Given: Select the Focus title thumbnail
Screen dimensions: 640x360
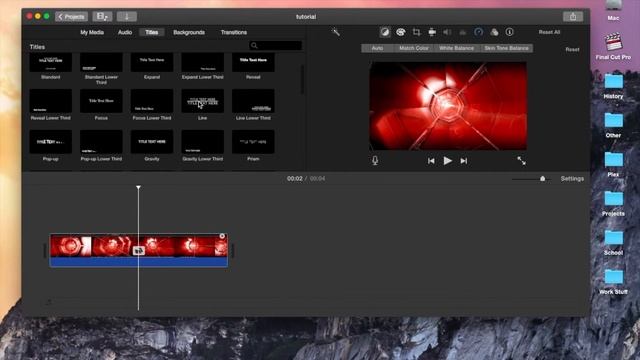Looking at the screenshot, I should 101,101.
